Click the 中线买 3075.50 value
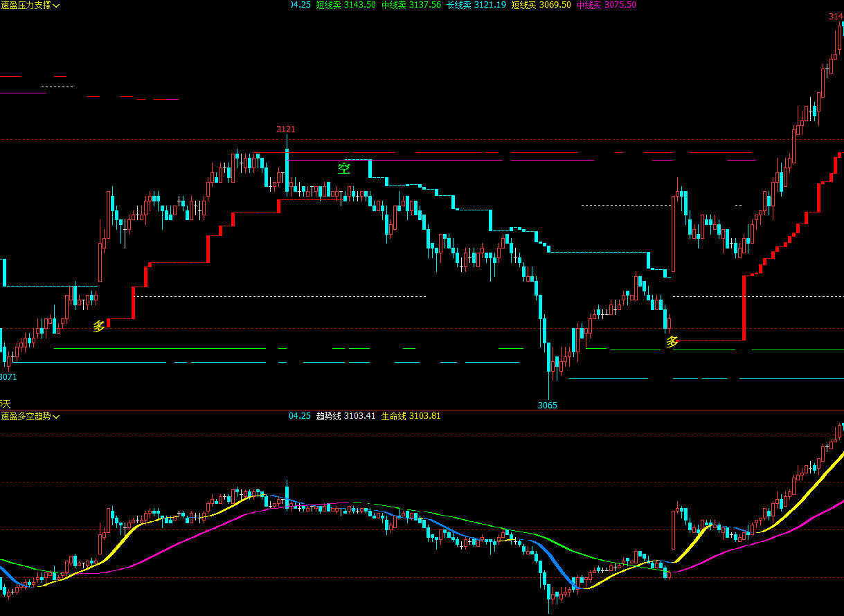844x616 pixels. click(607, 5)
